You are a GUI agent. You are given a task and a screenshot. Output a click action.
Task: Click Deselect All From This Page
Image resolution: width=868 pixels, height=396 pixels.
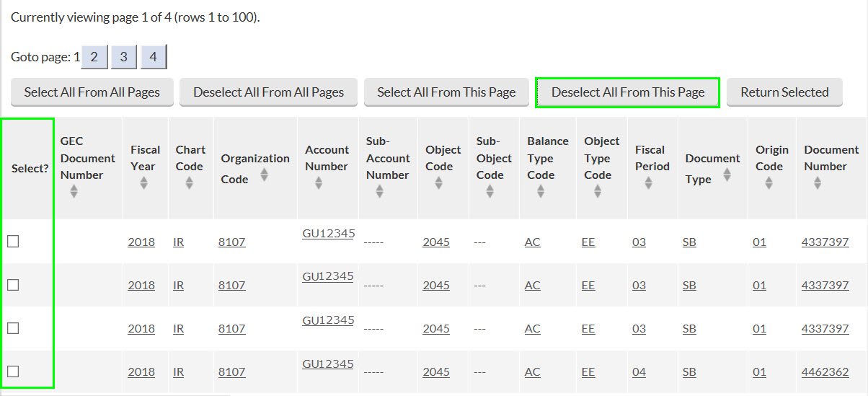(x=628, y=92)
